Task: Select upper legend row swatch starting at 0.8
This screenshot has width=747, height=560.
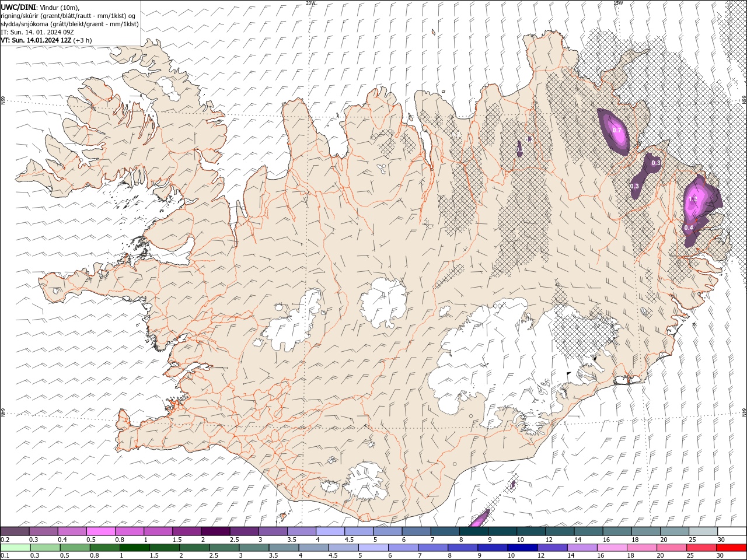Action: click(130, 531)
